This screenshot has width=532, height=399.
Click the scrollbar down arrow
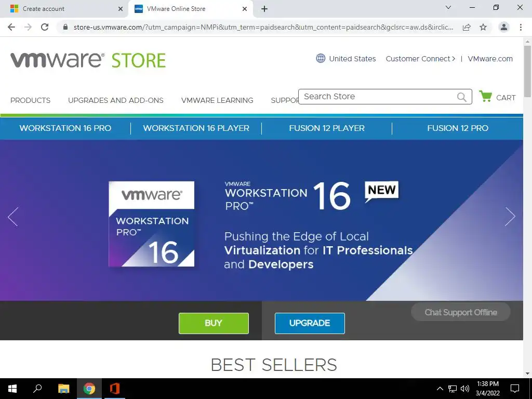[527, 374]
